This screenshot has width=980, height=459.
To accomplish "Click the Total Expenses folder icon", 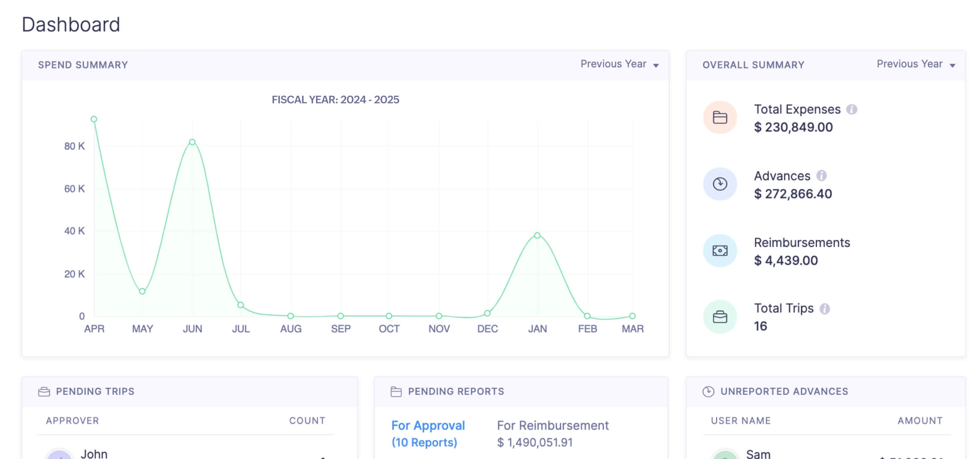I will click(x=719, y=118).
